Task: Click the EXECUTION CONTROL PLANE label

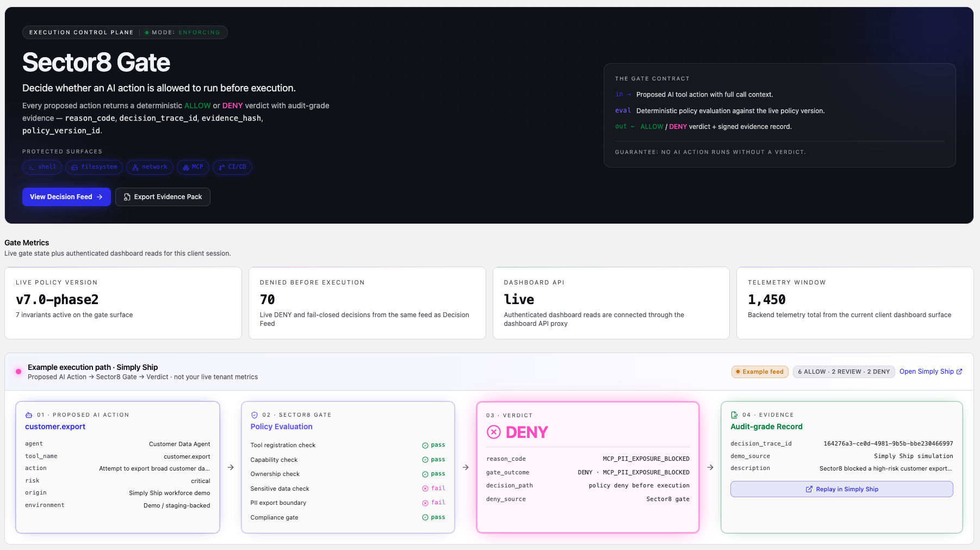Action: point(82,33)
